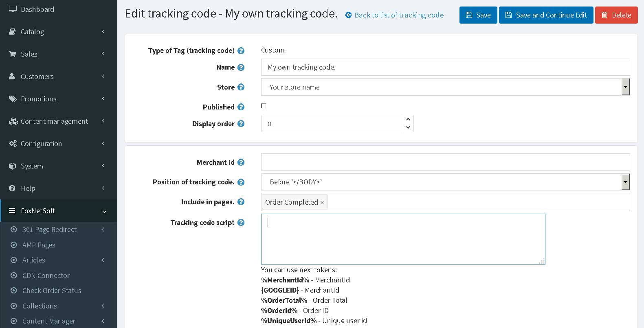Viewport: 644px width, 328px height.
Task: Open the System menu
Action: coord(59,166)
